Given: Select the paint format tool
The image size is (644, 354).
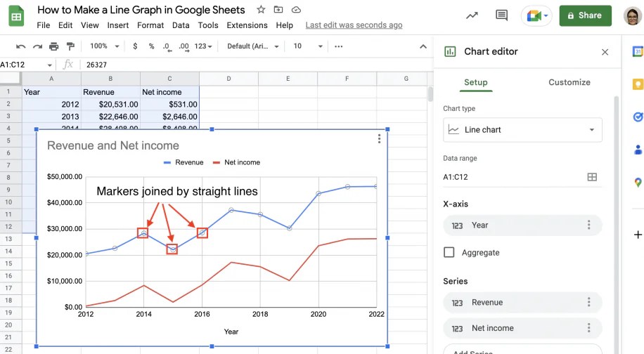Looking at the screenshot, I should [x=70, y=46].
